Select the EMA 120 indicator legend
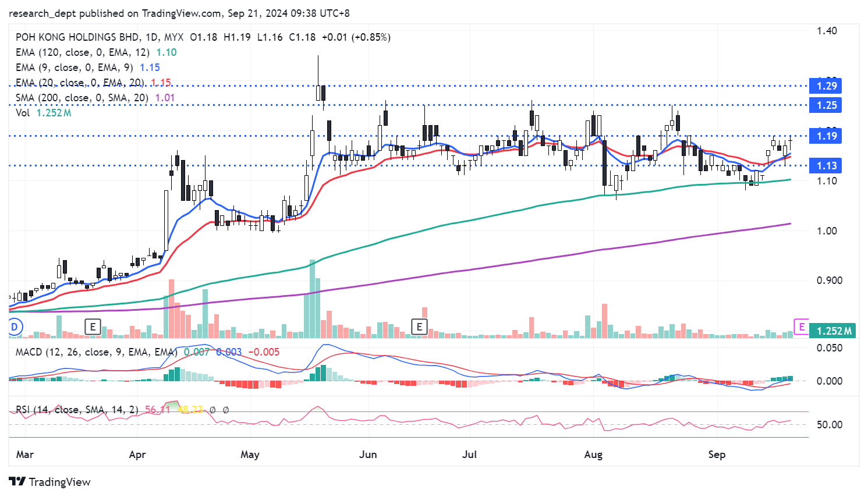This screenshot has width=868, height=497. [83, 52]
